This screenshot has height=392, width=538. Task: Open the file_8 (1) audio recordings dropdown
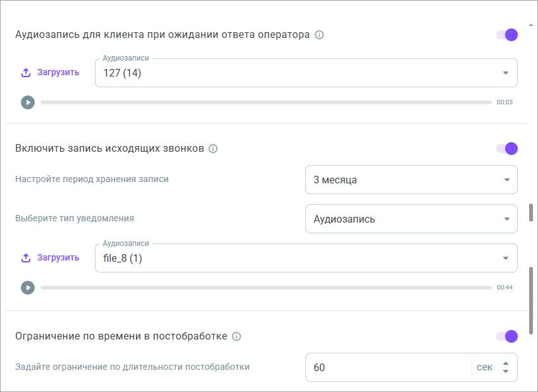coord(505,258)
